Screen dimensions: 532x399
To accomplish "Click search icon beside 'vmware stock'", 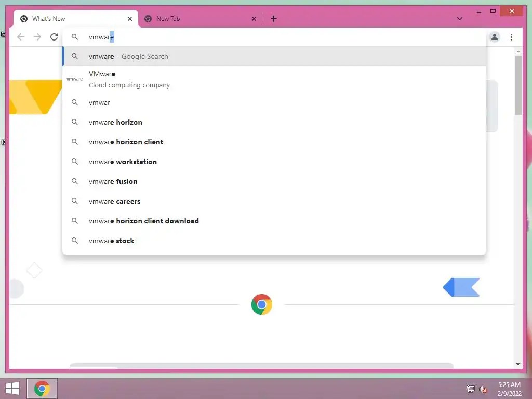I will 75,241.
